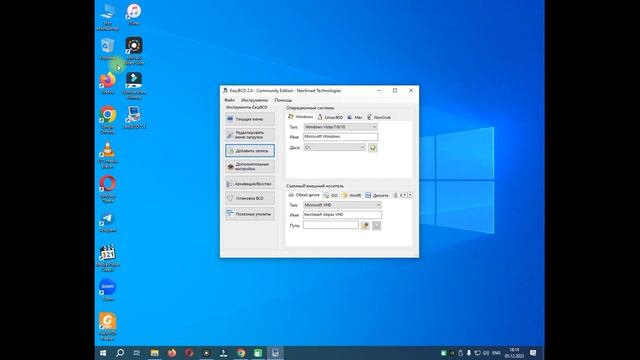
Task: Click the browse file icon beside Путь
Action: [x=365, y=225]
